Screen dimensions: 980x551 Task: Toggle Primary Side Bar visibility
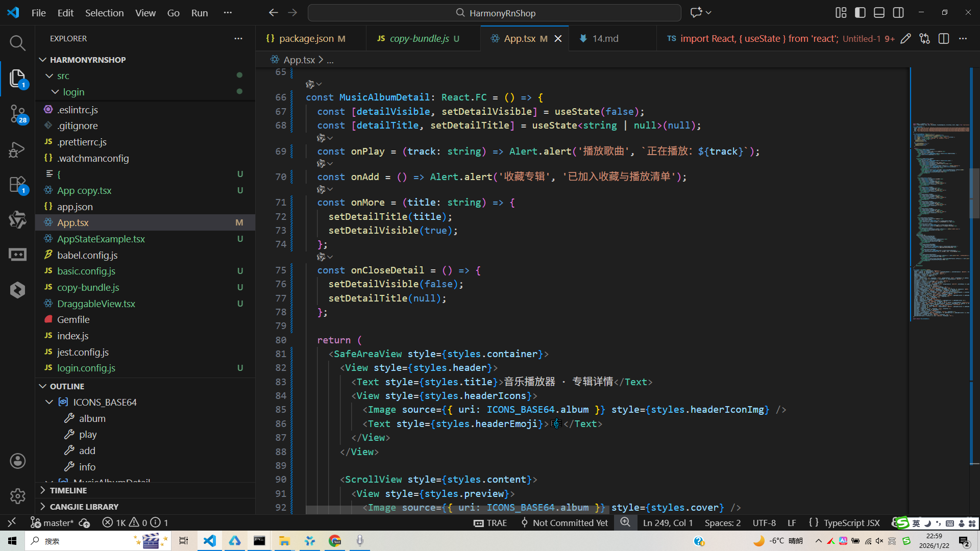(x=860, y=13)
